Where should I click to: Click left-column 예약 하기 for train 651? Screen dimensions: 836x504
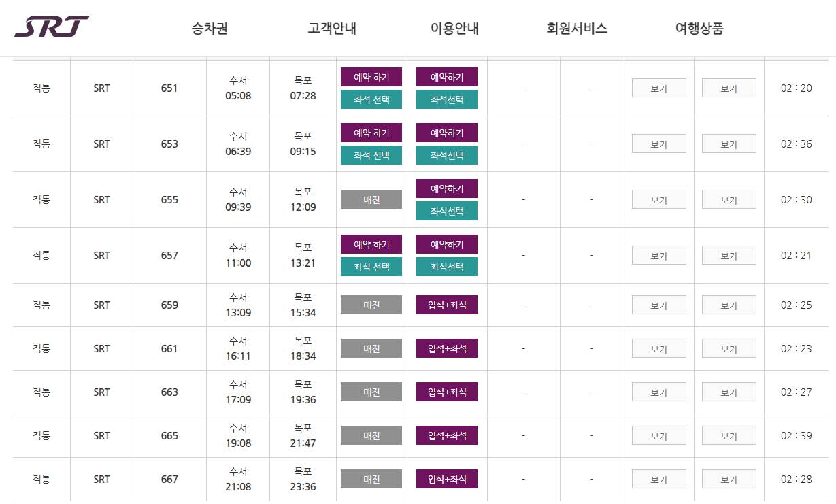(x=371, y=77)
